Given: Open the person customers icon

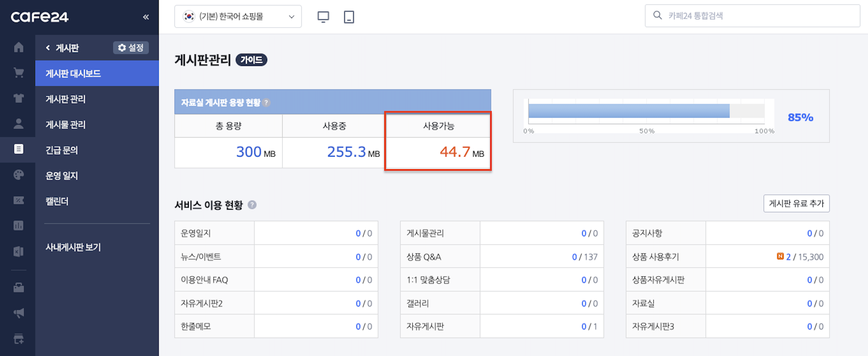Looking at the screenshot, I should [x=18, y=123].
